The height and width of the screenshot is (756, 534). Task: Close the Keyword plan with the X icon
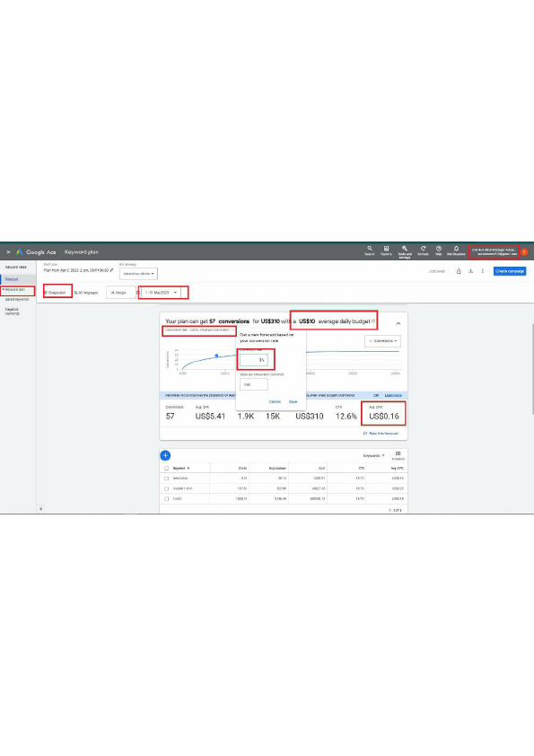(8, 252)
